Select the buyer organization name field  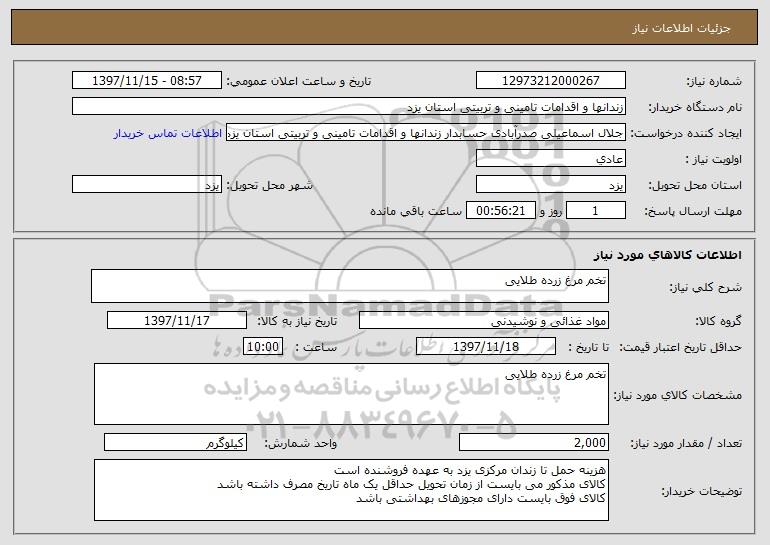pyautogui.click(x=349, y=107)
